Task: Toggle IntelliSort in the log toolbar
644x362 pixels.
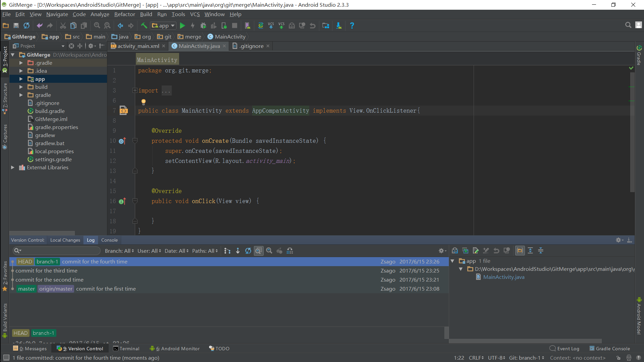Action: (227, 251)
